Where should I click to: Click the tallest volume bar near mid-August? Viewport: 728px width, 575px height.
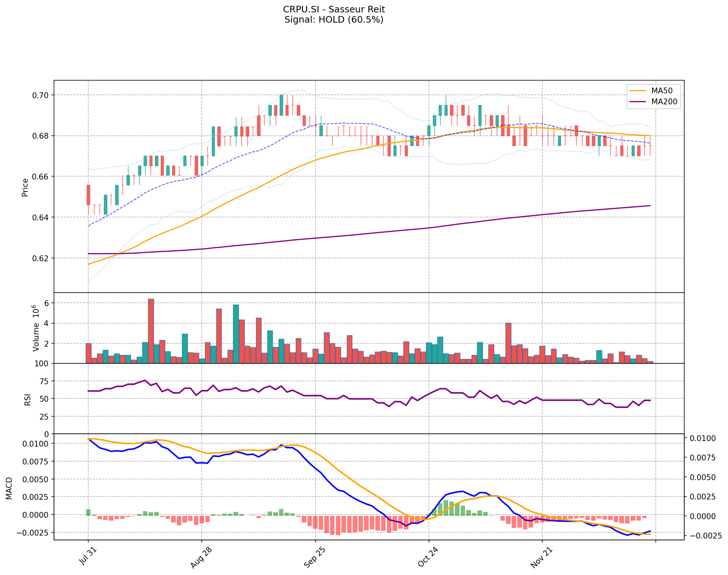click(x=151, y=331)
